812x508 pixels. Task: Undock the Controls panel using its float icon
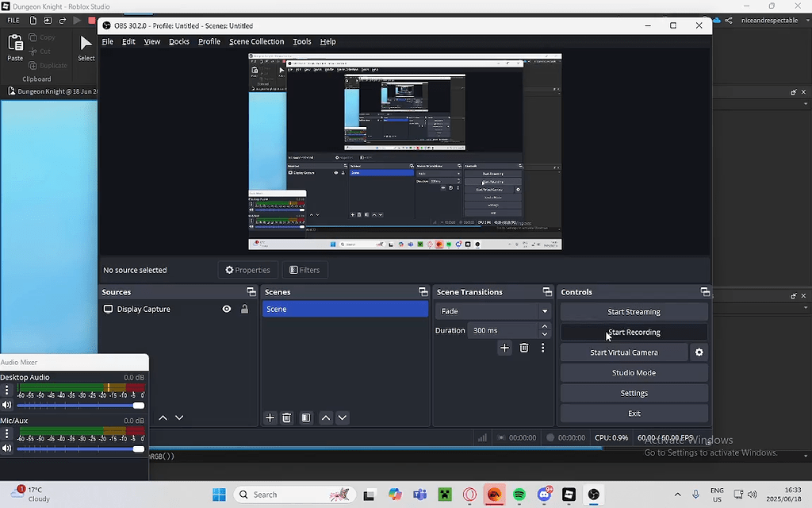pyautogui.click(x=704, y=292)
